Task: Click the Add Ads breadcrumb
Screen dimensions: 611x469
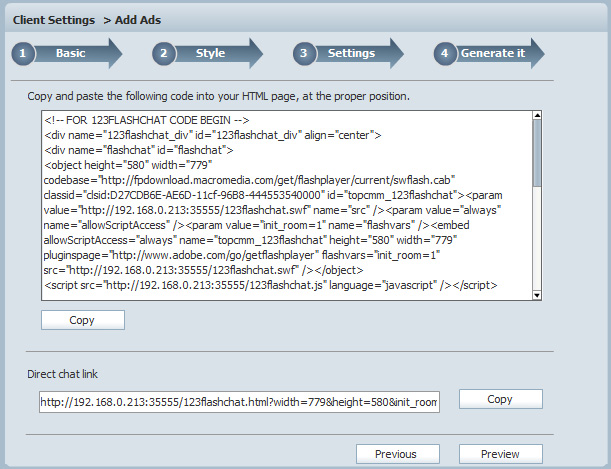Action: click(x=138, y=20)
